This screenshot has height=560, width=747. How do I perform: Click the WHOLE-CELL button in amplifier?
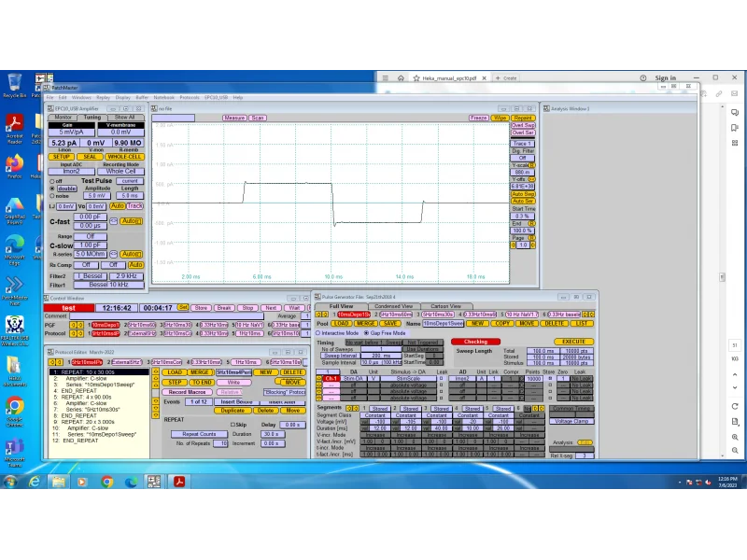[x=122, y=157]
